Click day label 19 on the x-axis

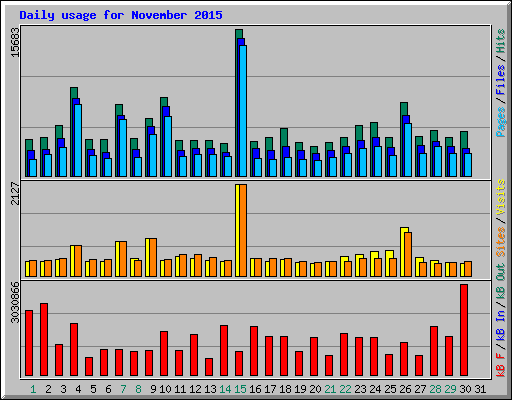(300, 389)
